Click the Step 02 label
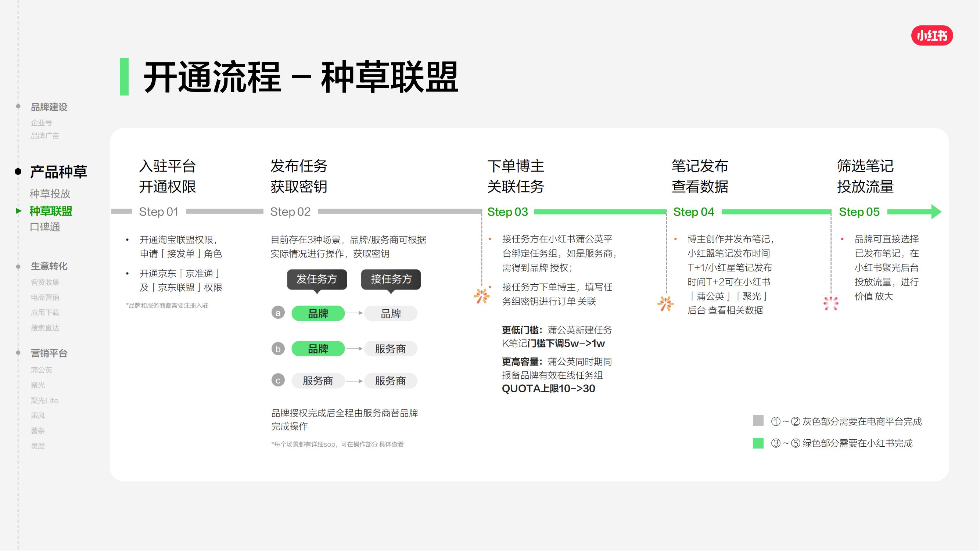This screenshot has height=551, width=980. pos(290,212)
